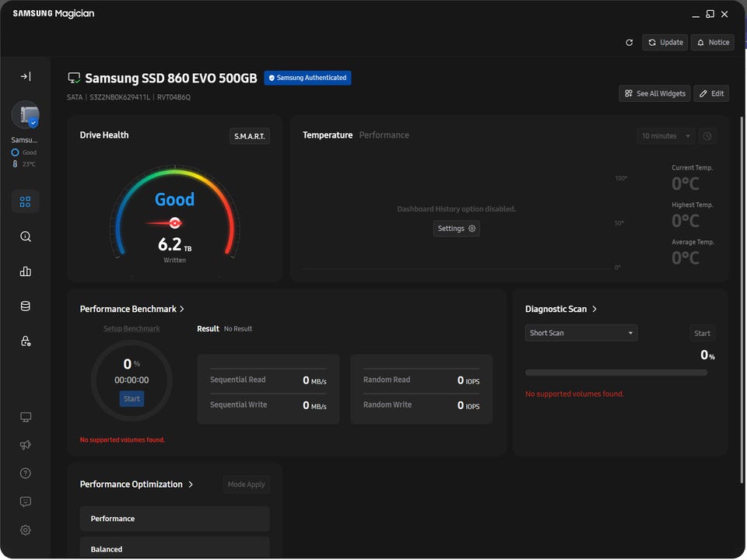Click the diagnostic scan progress bar
747x560 pixels.
pos(616,373)
